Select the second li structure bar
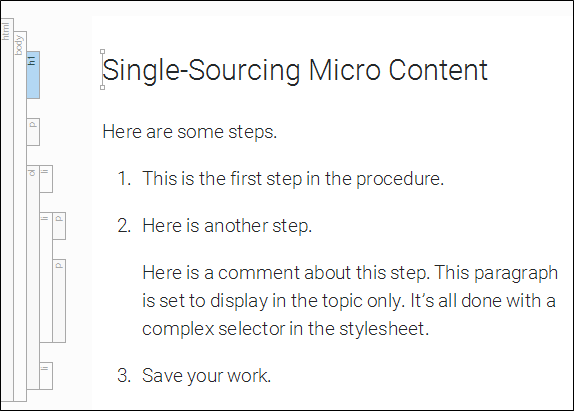Viewport: 574px width, 411px height. 46,277
